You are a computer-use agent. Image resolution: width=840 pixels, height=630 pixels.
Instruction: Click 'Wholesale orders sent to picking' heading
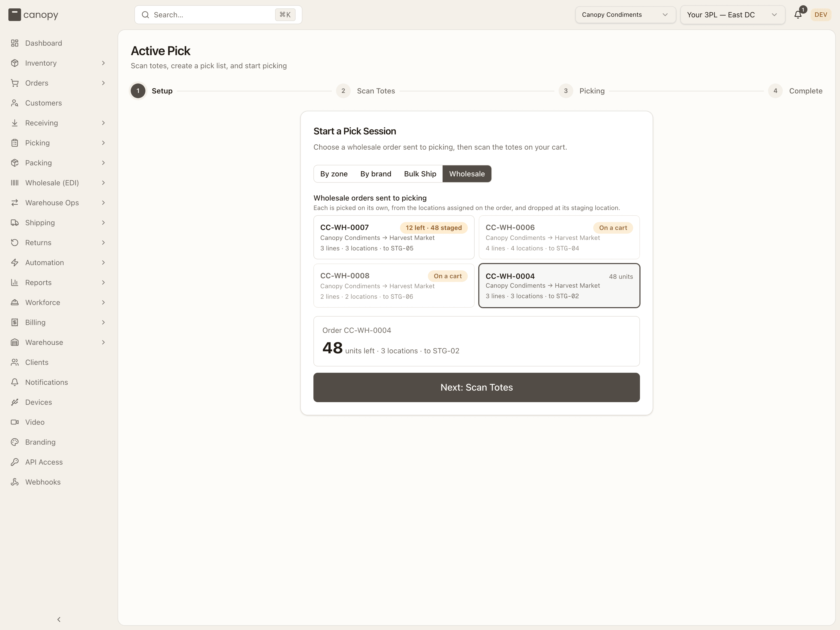click(x=370, y=198)
